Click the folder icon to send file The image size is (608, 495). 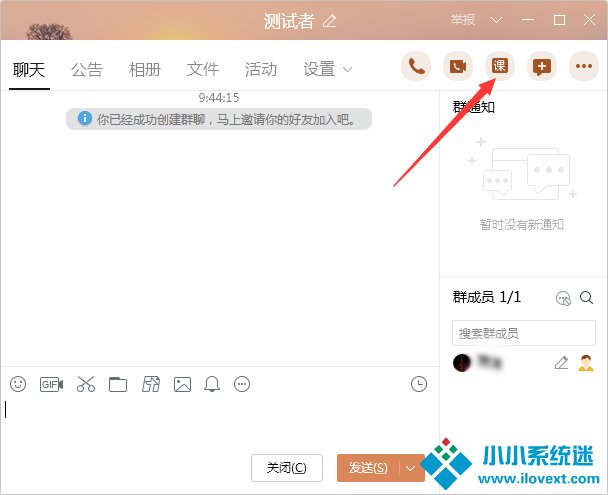[118, 384]
